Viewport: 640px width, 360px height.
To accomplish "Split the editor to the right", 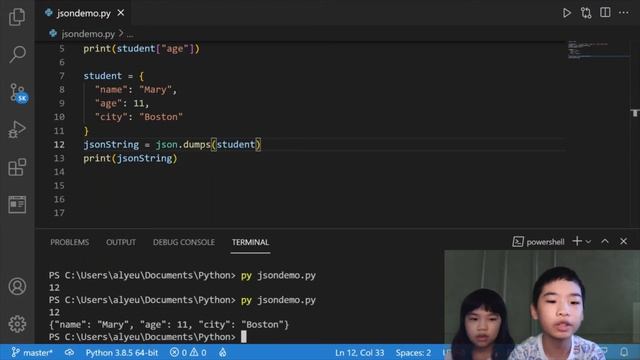I will pyautogui.click(x=605, y=13).
